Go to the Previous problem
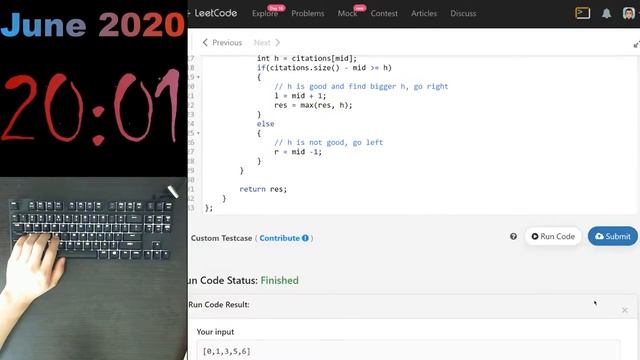Viewport: 640px width, 360px height. coord(222,42)
